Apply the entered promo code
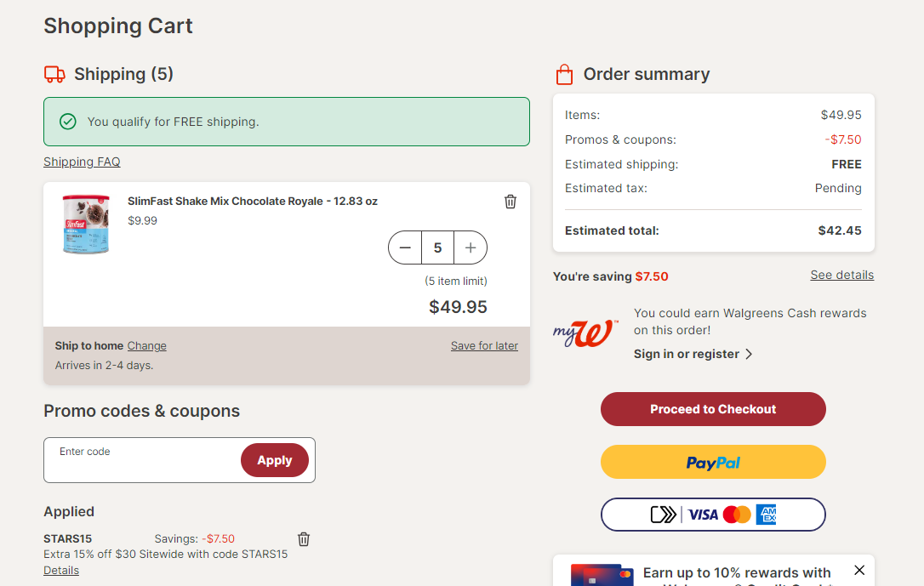The width and height of the screenshot is (924, 586). [275, 460]
